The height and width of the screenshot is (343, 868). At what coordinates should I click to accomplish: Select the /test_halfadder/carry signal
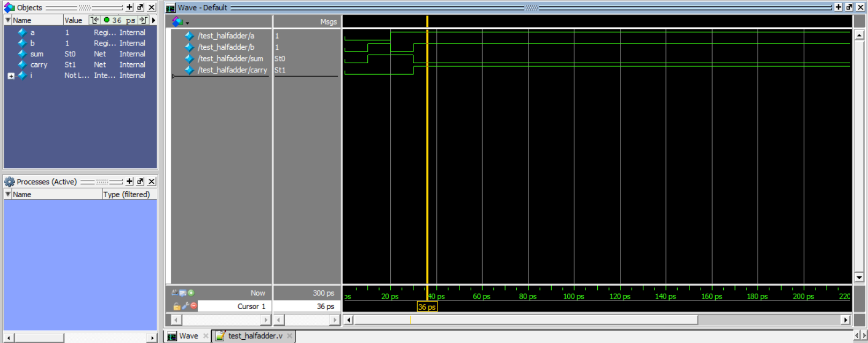[232, 70]
